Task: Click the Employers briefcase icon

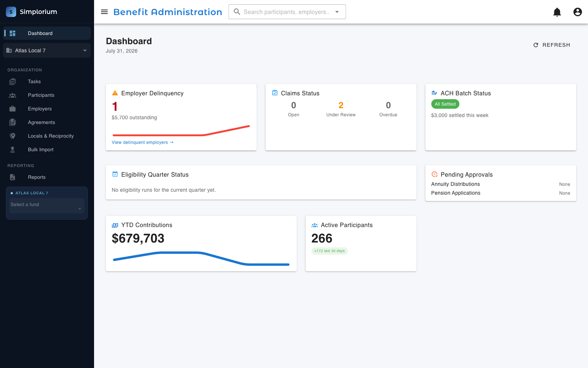Action: tap(12, 109)
